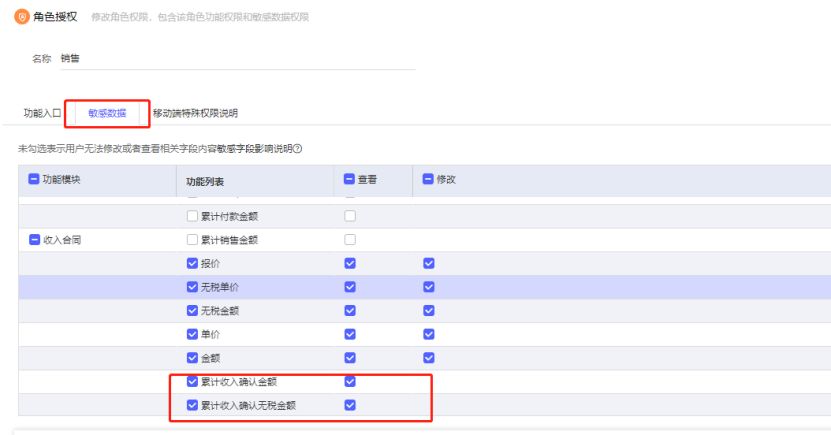Enable 查看 permission for 累计销售金额 row
831x435 pixels.
[x=350, y=240]
